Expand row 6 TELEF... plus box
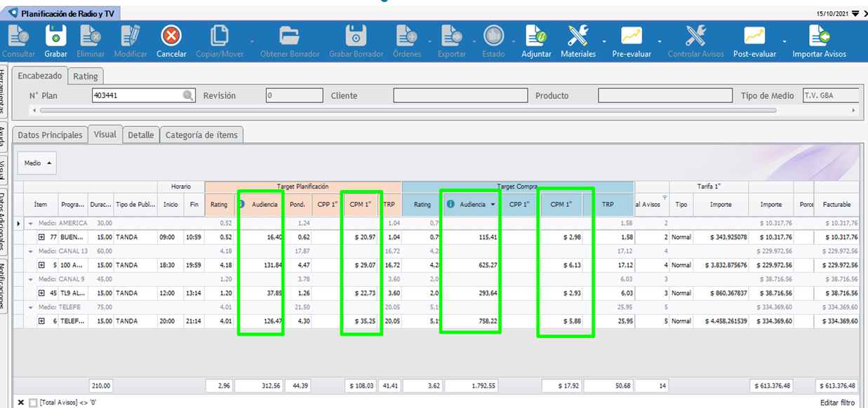 point(41,321)
